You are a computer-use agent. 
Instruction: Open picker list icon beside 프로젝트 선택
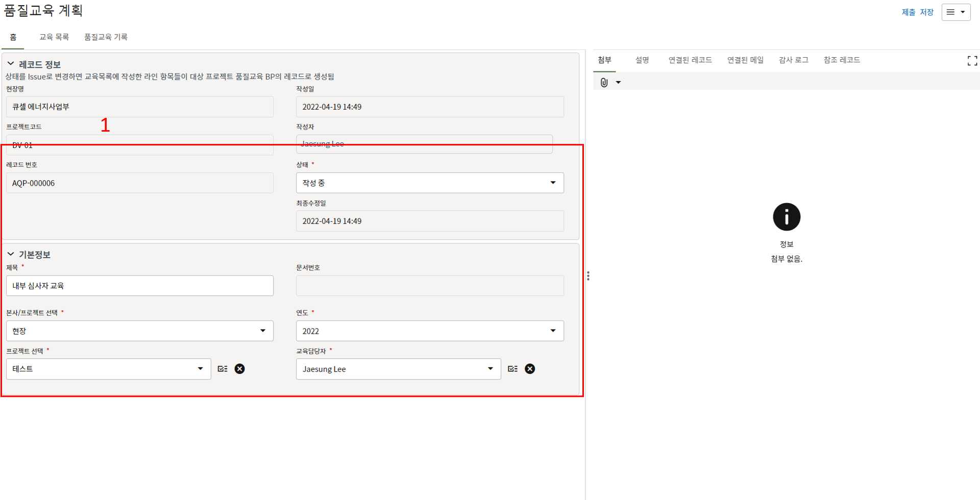click(x=223, y=369)
